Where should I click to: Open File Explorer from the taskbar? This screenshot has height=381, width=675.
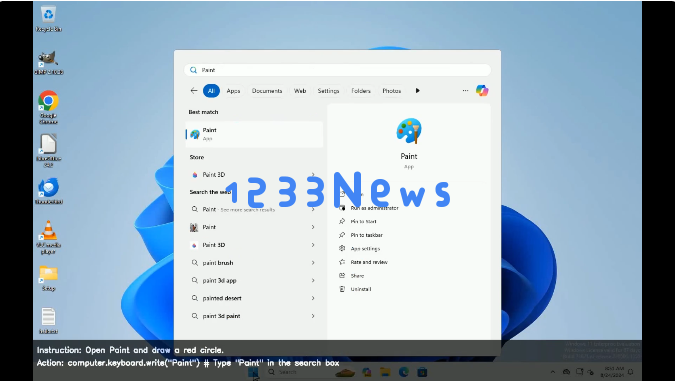coord(385,372)
